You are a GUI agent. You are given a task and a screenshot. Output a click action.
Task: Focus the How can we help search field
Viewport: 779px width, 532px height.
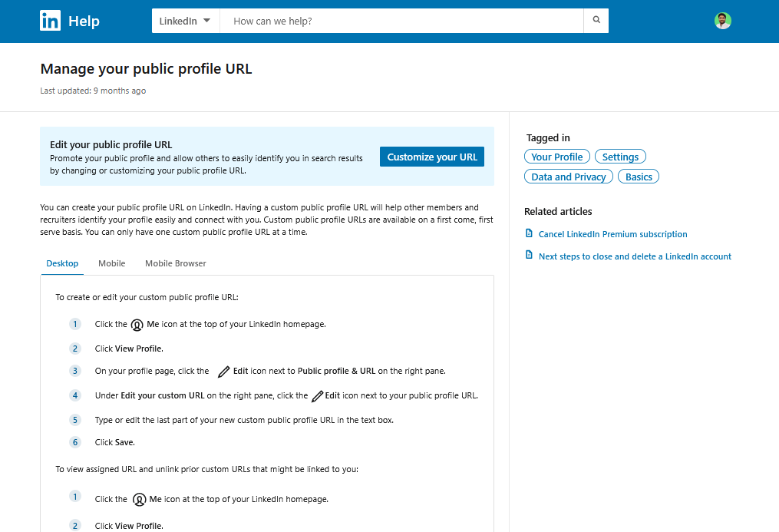pyautogui.click(x=401, y=21)
